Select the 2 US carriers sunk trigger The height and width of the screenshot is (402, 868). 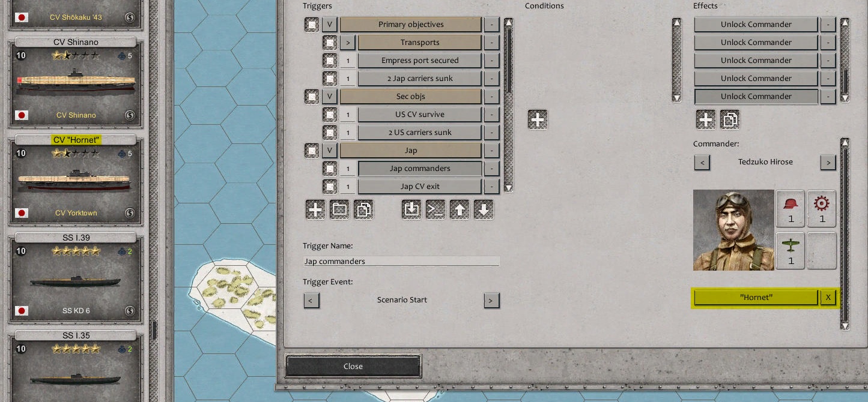420,133
